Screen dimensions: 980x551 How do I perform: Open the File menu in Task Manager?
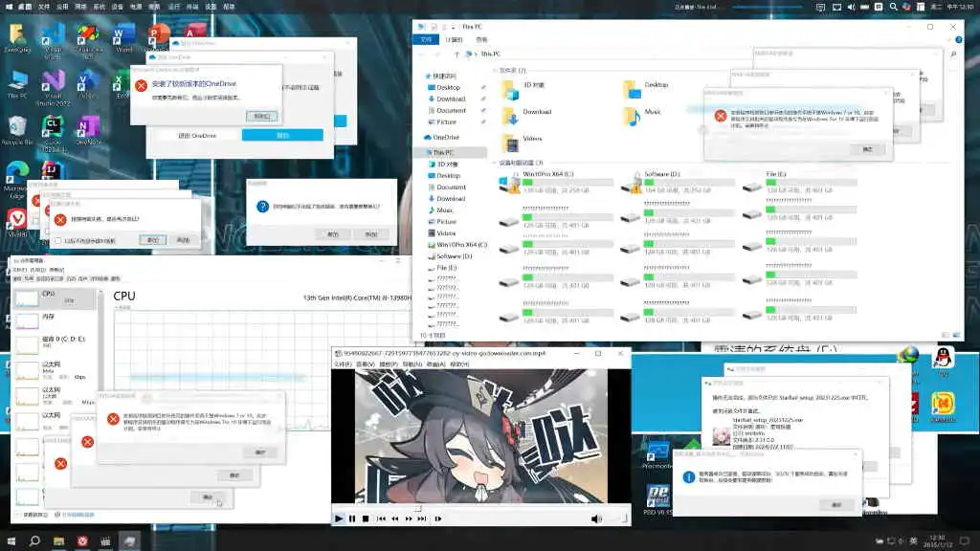click(x=20, y=270)
